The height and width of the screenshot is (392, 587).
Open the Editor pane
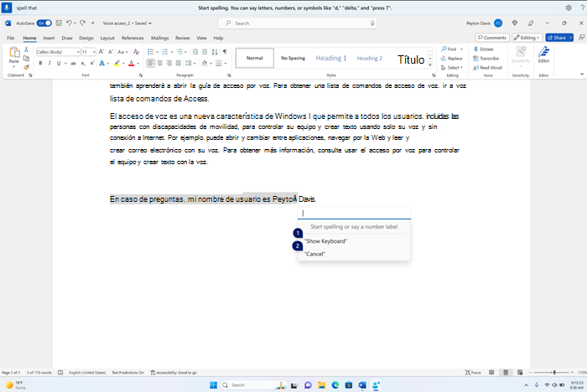[x=543, y=54]
